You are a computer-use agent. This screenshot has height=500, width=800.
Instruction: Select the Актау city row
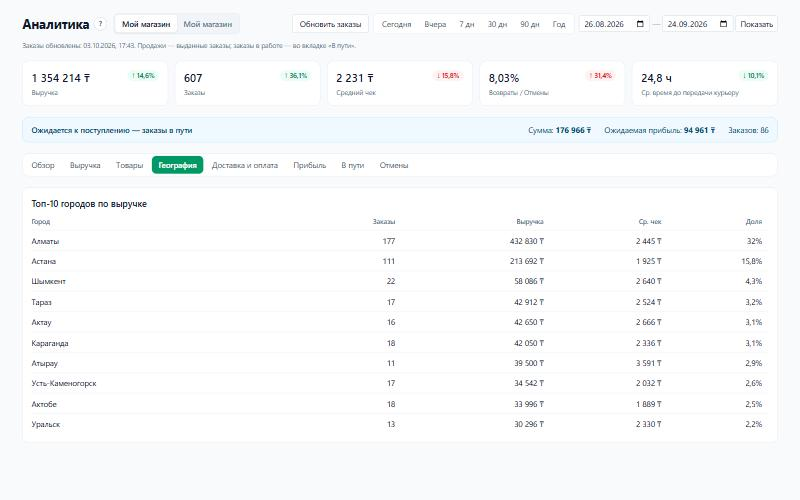pos(397,322)
